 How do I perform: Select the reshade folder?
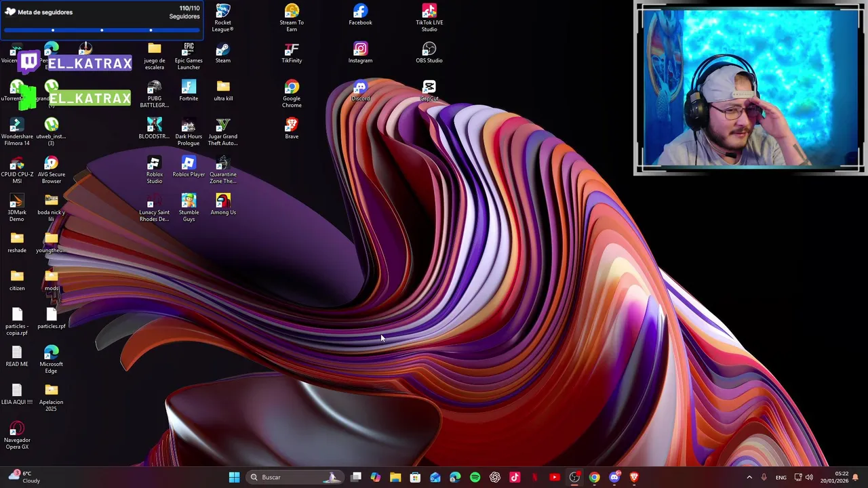pos(17,243)
